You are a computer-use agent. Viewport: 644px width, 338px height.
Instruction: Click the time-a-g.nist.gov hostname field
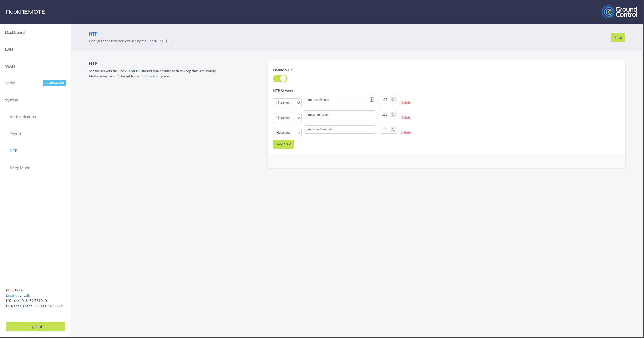click(340, 100)
